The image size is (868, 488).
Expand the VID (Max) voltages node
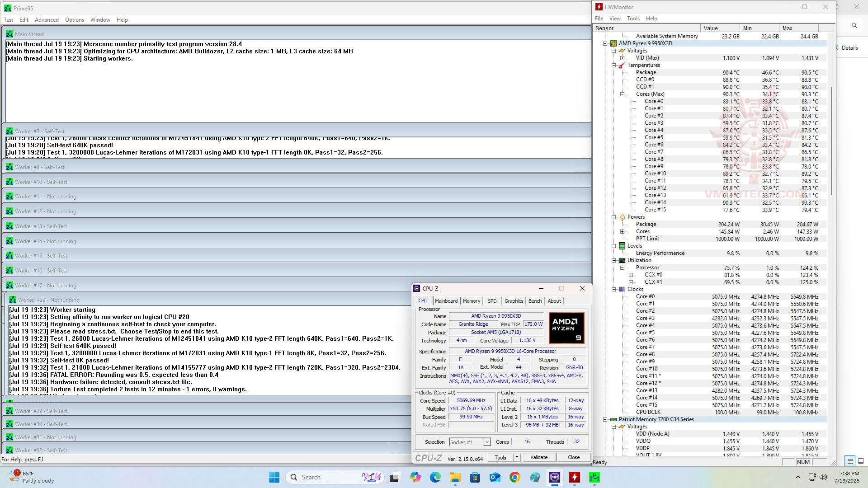point(623,58)
